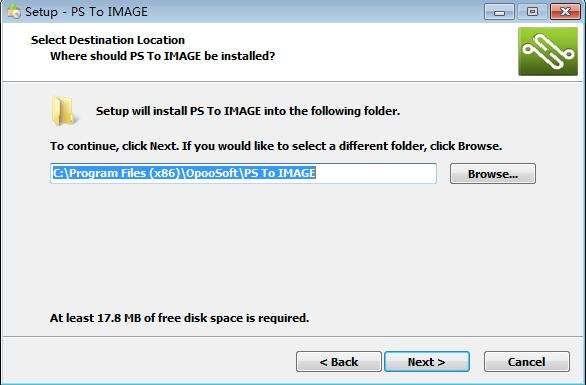Open the Browse... folder picker
Screen dimensions: 586x385
click(x=493, y=173)
